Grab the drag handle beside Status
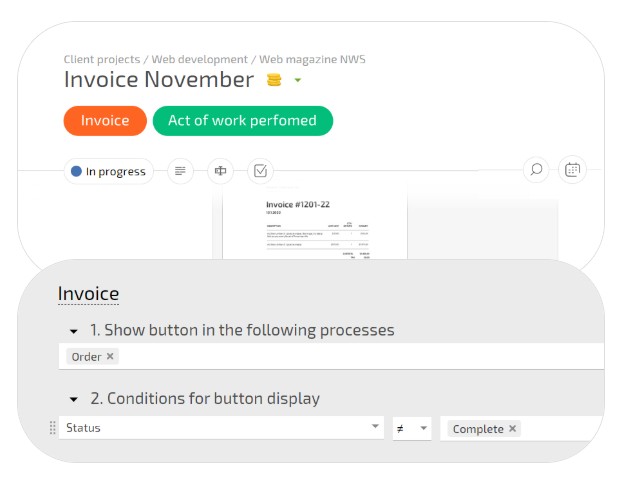The height and width of the screenshot is (490, 631). (x=52, y=428)
